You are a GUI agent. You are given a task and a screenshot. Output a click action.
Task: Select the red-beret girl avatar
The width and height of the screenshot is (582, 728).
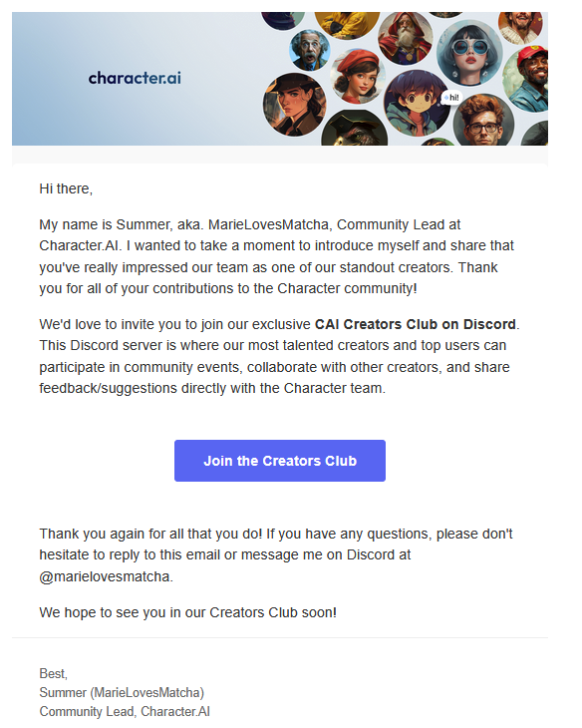point(358,76)
